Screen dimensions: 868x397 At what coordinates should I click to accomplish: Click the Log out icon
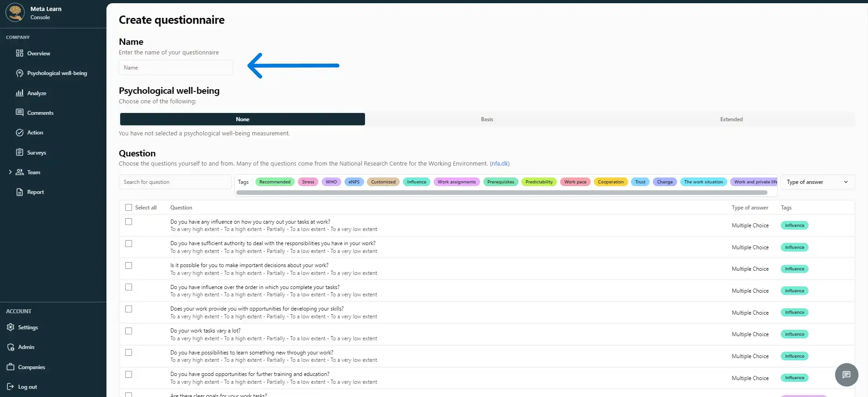coord(11,387)
